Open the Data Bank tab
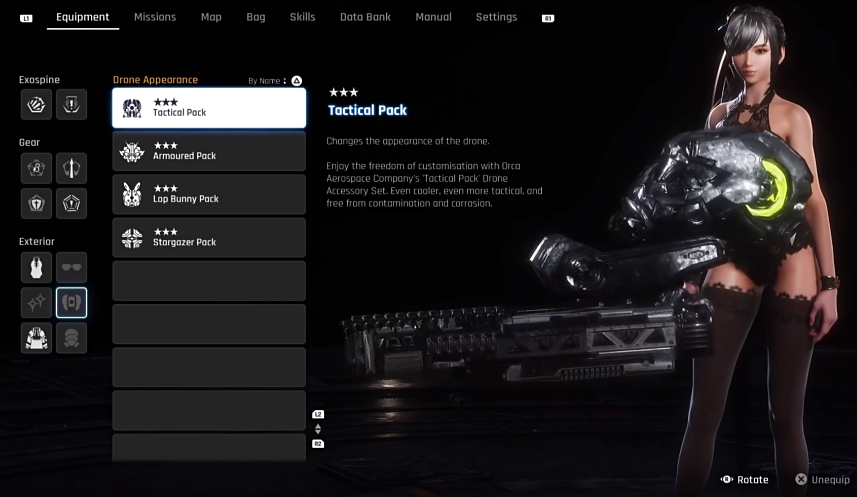857x497 pixels. coord(365,17)
